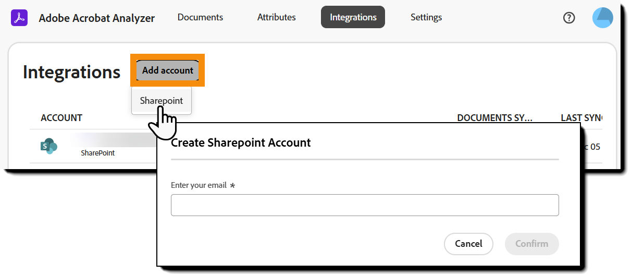Click the Add account button

pyautogui.click(x=168, y=70)
